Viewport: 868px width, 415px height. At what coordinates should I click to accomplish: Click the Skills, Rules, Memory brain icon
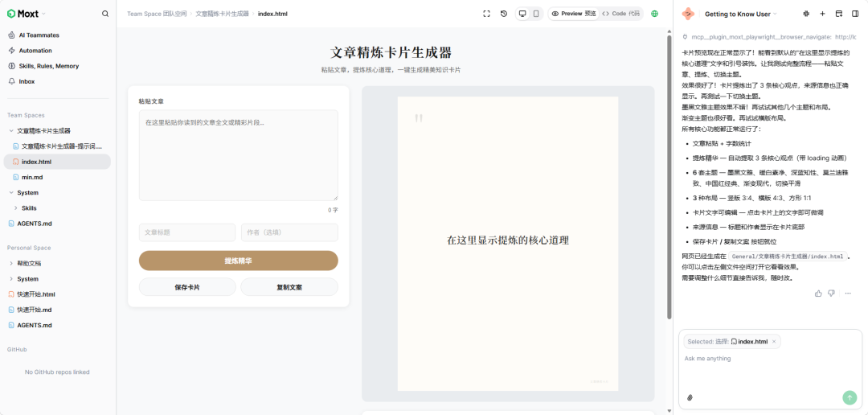point(11,66)
